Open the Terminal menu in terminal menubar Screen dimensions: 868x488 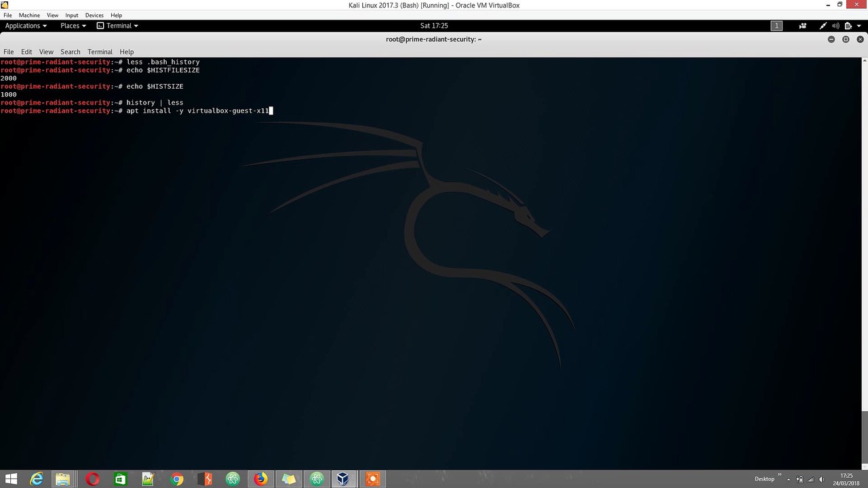(100, 52)
